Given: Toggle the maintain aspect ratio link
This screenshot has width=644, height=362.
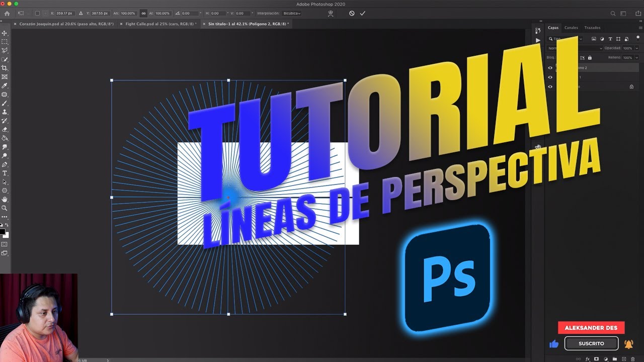Looking at the screenshot, I should coord(144,14).
